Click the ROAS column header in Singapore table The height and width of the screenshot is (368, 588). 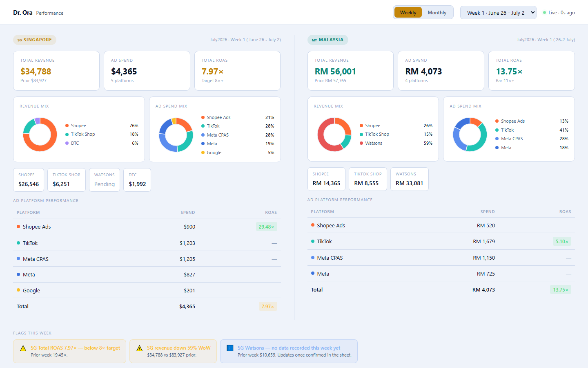[x=271, y=213]
